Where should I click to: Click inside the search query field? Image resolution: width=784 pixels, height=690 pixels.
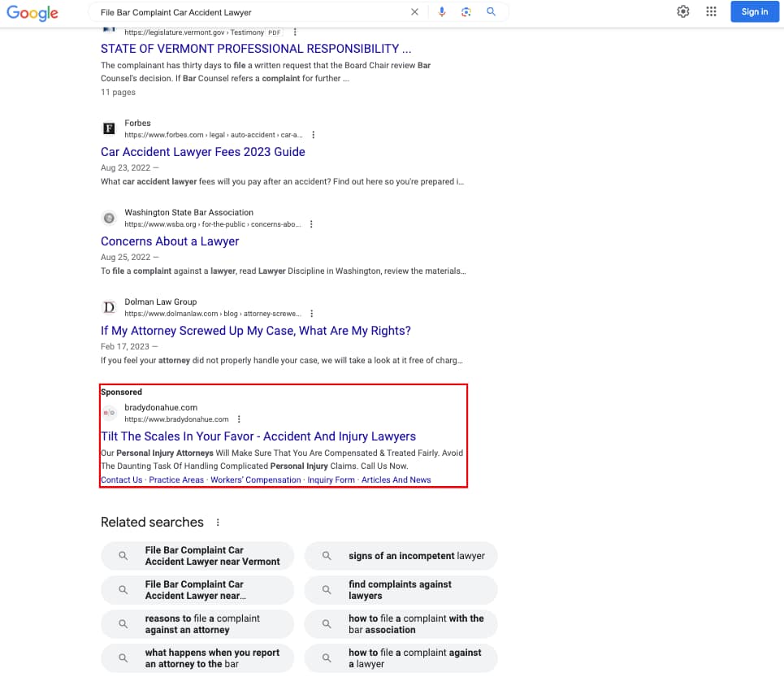[250, 12]
